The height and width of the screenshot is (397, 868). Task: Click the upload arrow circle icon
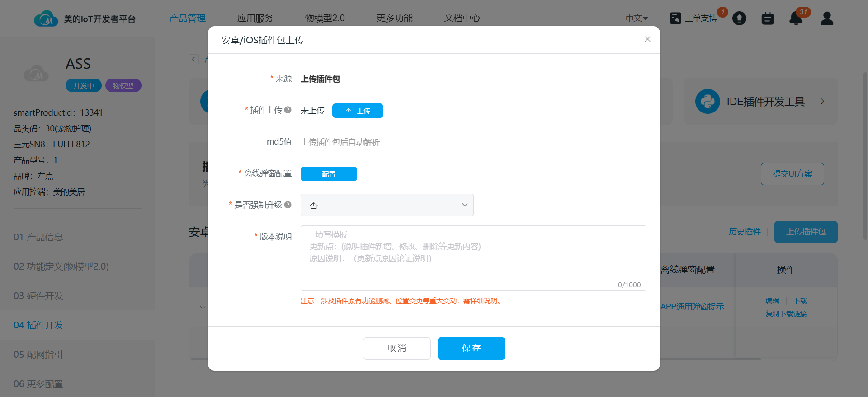(x=739, y=19)
